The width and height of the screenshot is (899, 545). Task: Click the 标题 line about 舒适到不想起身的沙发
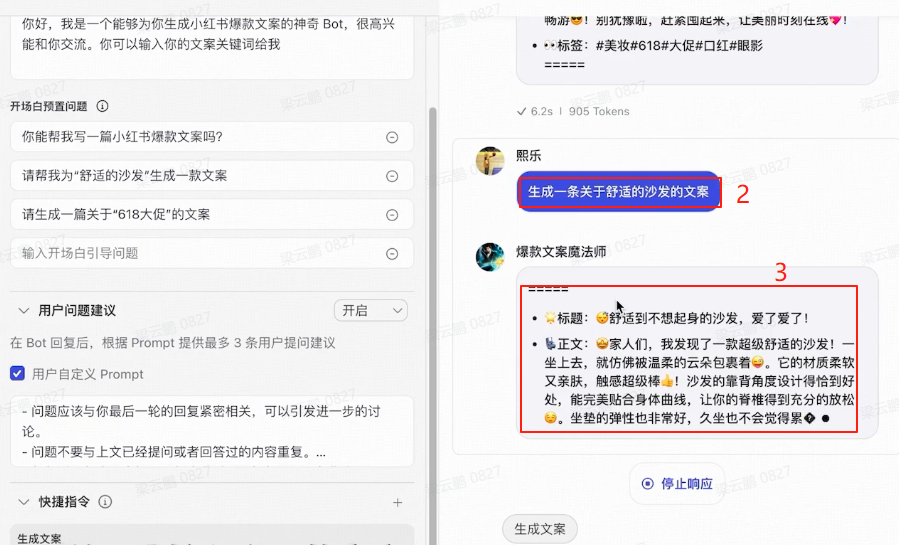(677, 318)
